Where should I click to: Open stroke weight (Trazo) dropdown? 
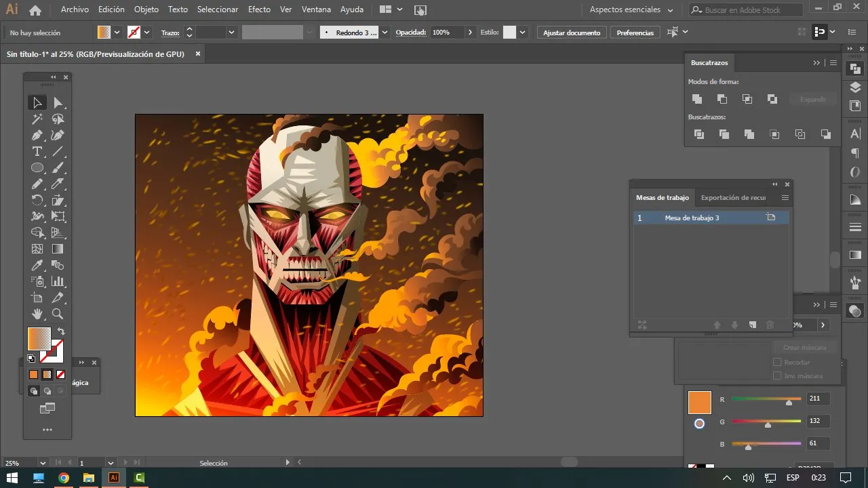(231, 33)
